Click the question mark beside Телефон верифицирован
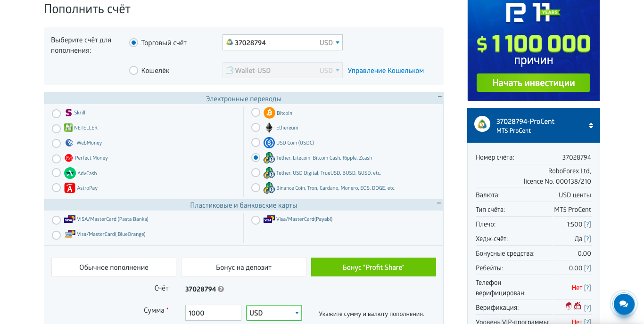 (587, 288)
